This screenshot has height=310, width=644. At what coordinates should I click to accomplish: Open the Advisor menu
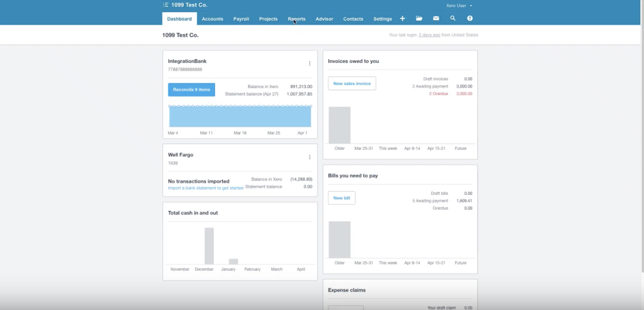(x=324, y=19)
